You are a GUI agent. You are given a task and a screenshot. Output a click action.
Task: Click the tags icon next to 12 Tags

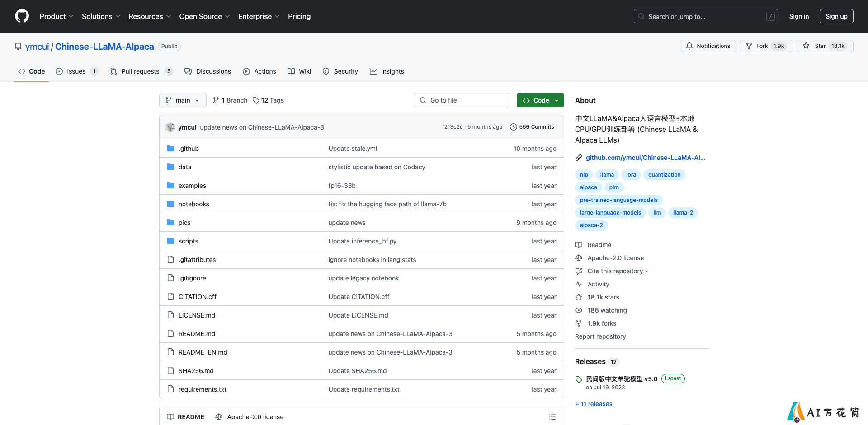click(256, 100)
